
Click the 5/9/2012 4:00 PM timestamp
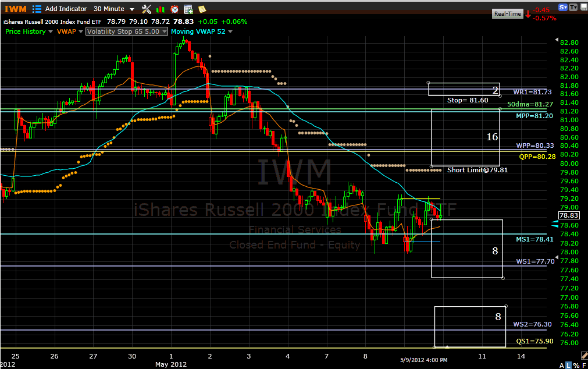point(423,360)
